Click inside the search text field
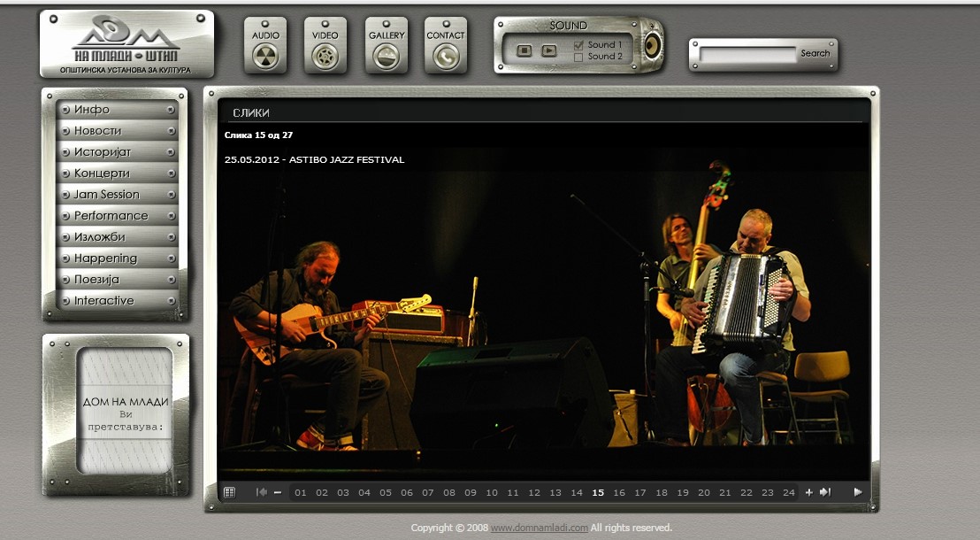Screen dimensions: 980x540 pos(747,55)
